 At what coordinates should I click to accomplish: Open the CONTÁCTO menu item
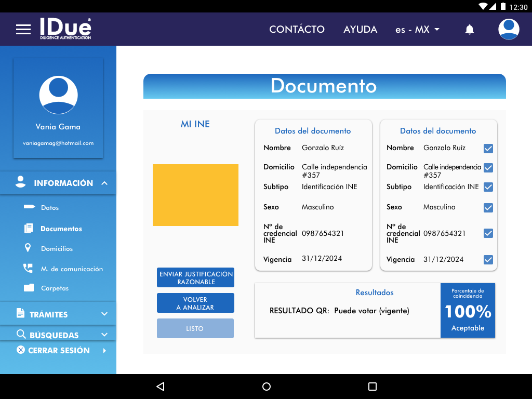pyautogui.click(x=297, y=30)
